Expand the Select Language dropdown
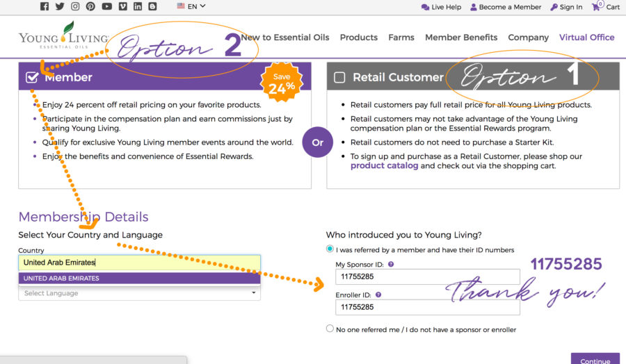Screen dimensions: 626x364 (x=139, y=293)
